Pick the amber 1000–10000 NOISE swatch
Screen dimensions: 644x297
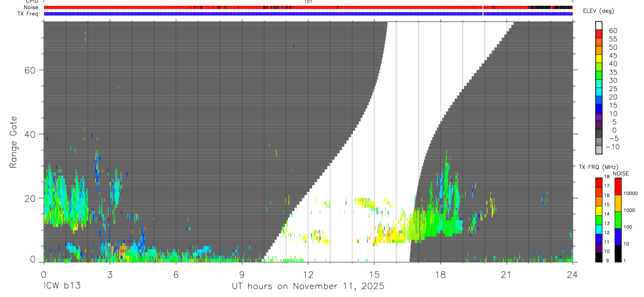tap(618, 203)
